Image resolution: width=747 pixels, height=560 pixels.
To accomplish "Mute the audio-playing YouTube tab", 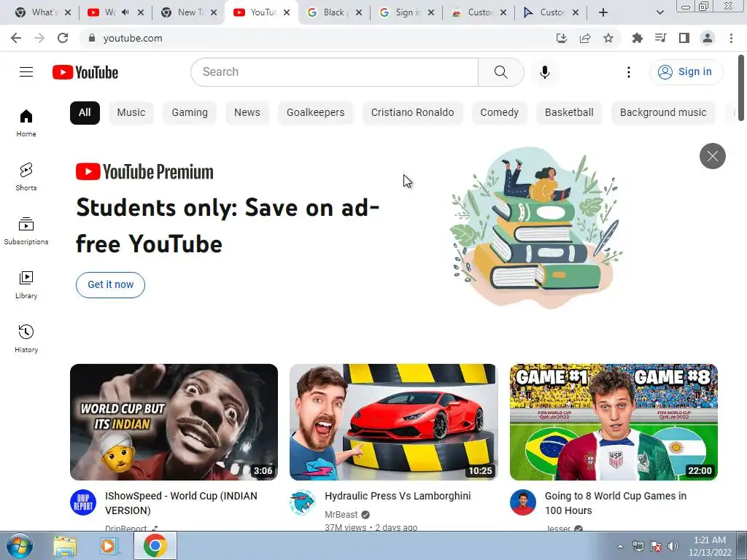I will 125,12.
